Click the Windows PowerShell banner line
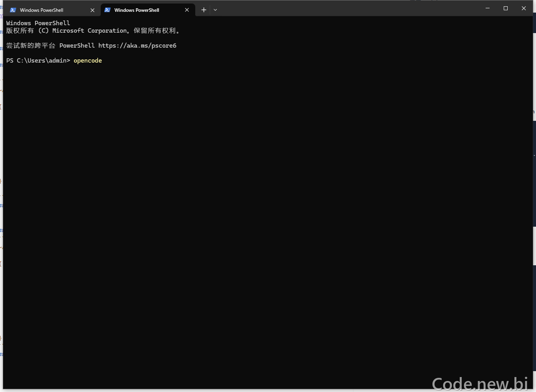Image resolution: width=536 pixels, height=392 pixels. 38,23
